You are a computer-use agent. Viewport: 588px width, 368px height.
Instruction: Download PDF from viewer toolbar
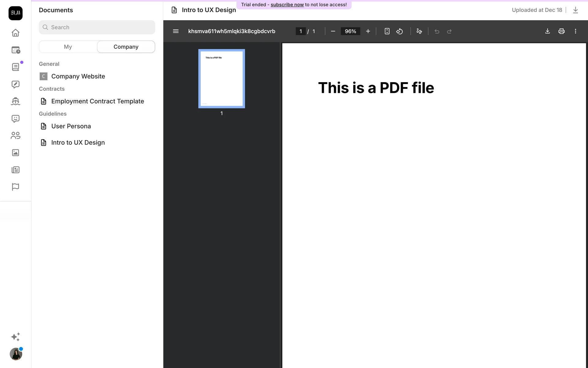(547, 31)
